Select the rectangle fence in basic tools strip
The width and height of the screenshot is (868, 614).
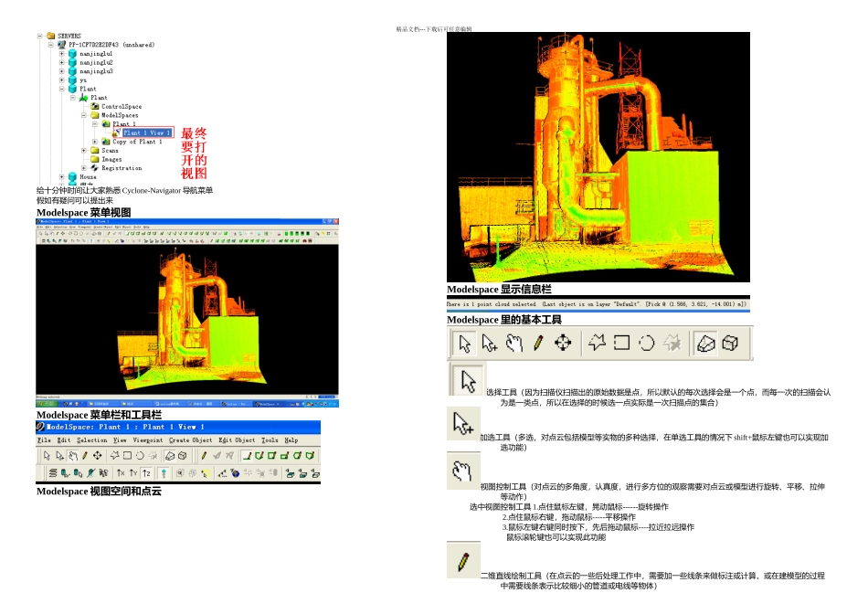coord(621,344)
